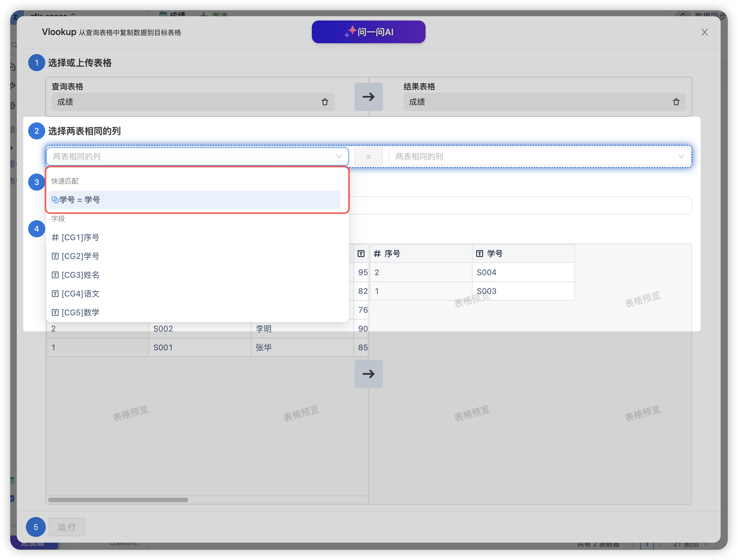
Task: Click the 查询表格 成绩 field
Action: (x=193, y=102)
